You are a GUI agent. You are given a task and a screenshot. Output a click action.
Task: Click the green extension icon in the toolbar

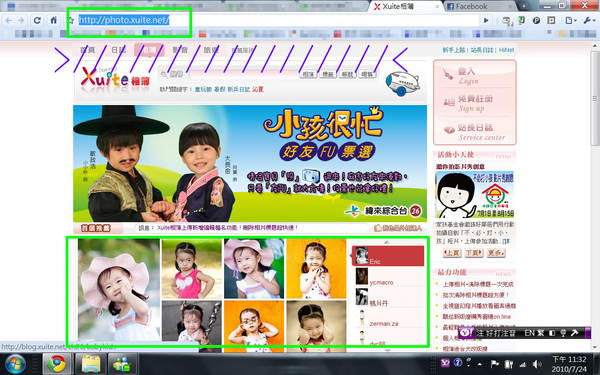(x=521, y=20)
